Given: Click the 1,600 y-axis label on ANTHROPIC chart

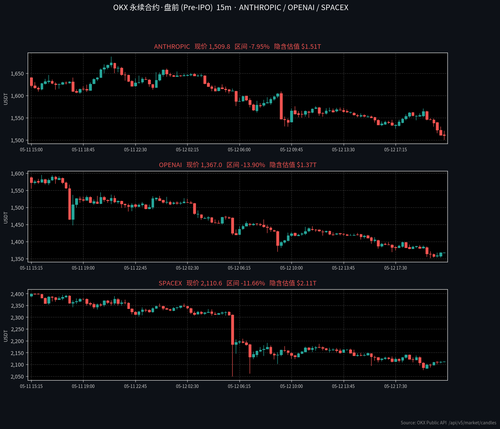Looking at the screenshot, I should 17,96.
